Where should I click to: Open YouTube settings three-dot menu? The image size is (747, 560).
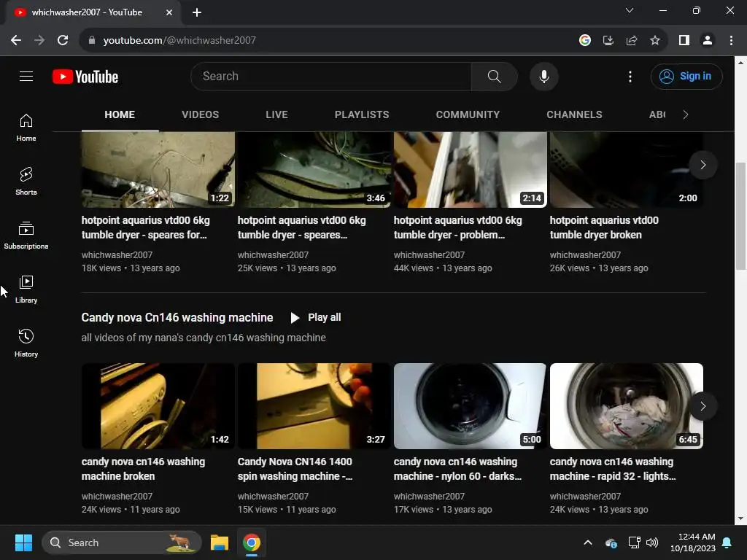(630, 76)
